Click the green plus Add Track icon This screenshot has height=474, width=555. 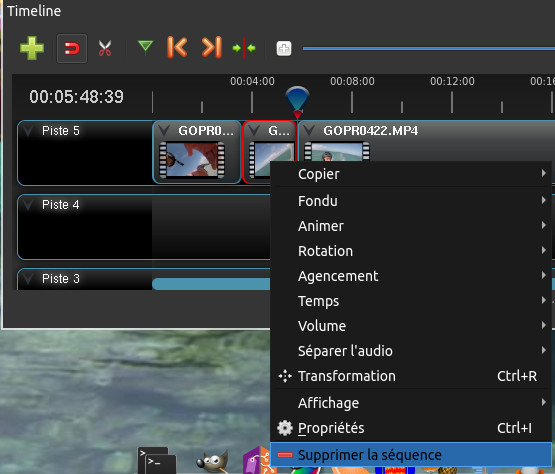coord(32,48)
